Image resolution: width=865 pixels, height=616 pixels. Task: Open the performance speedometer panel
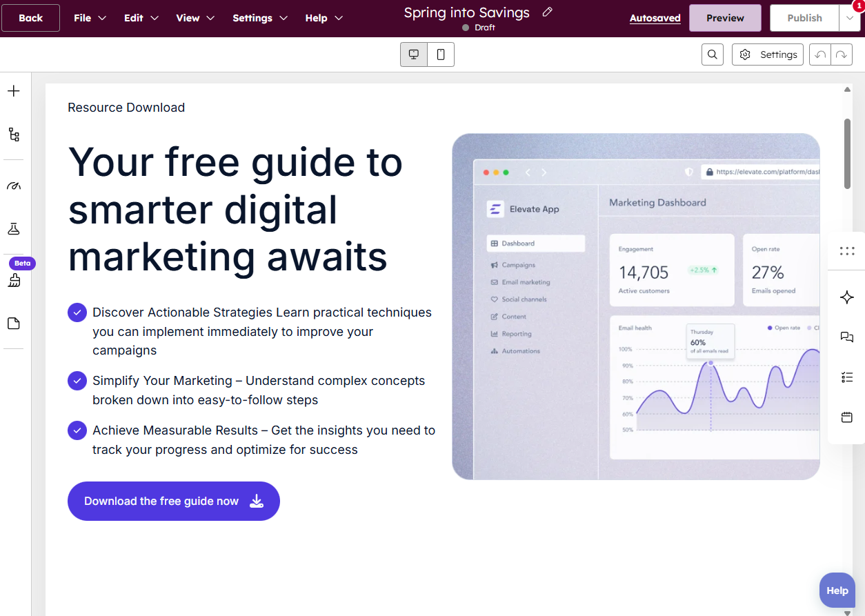pos(13,185)
